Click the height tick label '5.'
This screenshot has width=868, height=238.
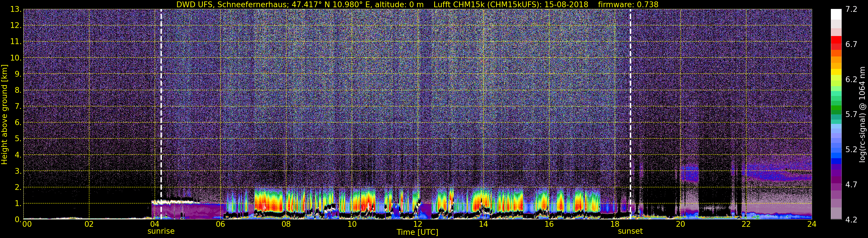[x=18, y=139]
